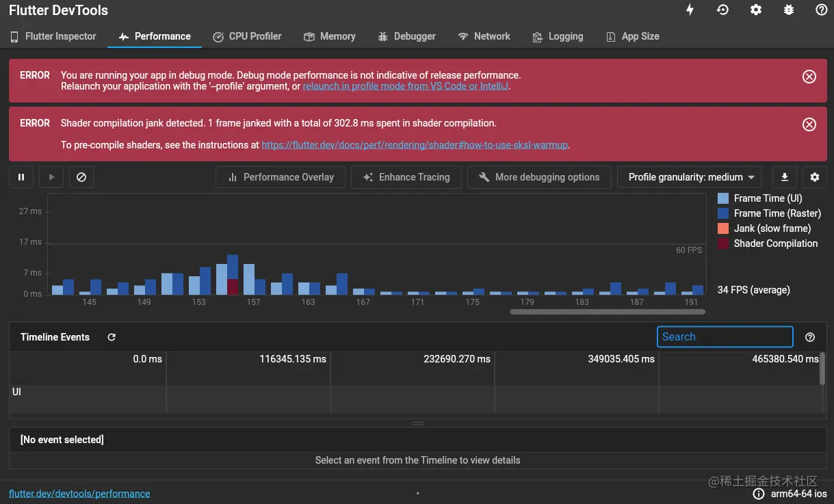The image size is (834, 504).
Task: Export performance data with download icon
Action: tap(785, 177)
